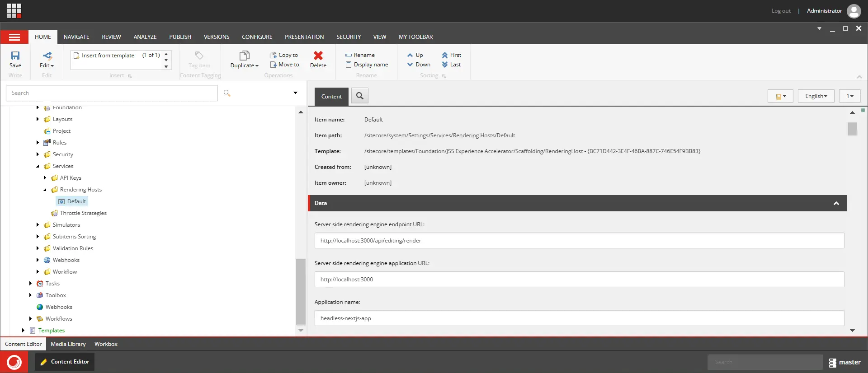Collapse the ribbon with the chevron icon

point(859,77)
